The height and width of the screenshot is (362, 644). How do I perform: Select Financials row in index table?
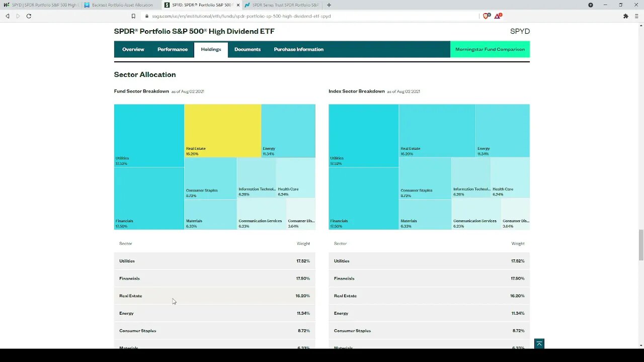(x=429, y=279)
